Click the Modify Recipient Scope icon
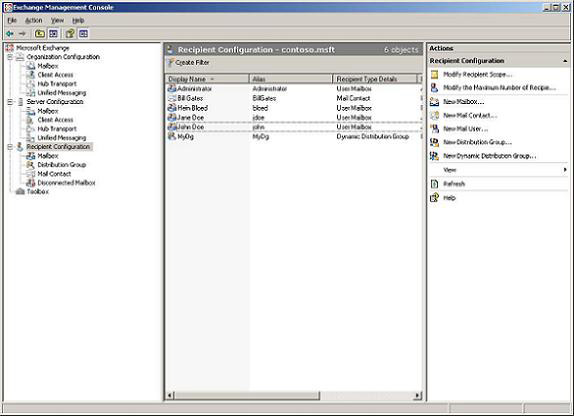 [x=435, y=75]
